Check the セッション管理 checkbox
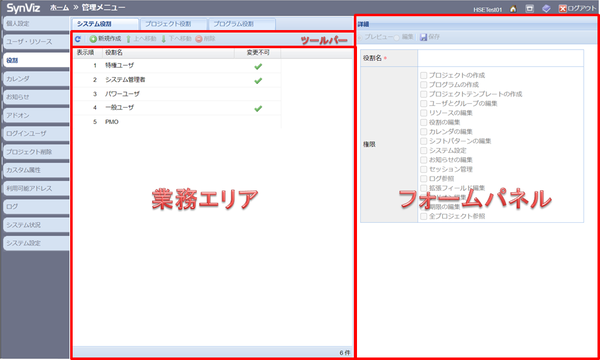This screenshot has width=600, height=360. click(424, 169)
